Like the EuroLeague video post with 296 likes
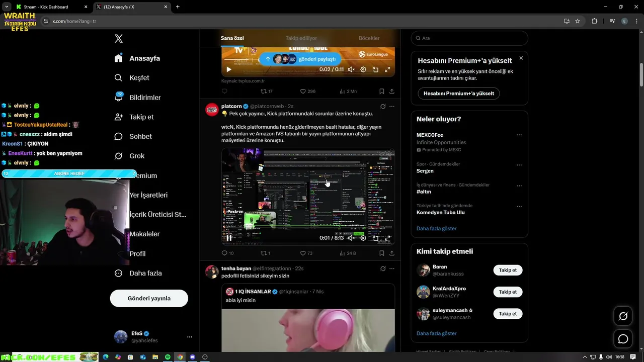The width and height of the screenshot is (644, 362). [307, 92]
